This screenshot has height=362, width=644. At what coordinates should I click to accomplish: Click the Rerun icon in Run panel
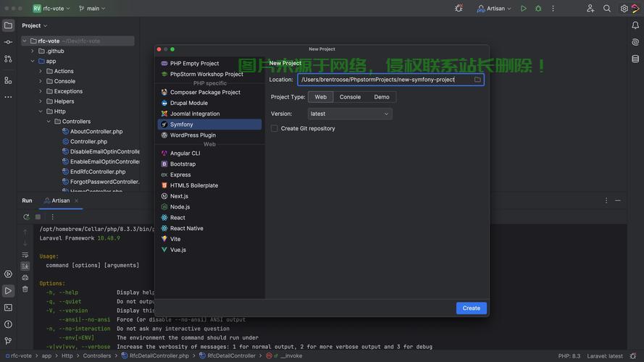click(x=26, y=216)
